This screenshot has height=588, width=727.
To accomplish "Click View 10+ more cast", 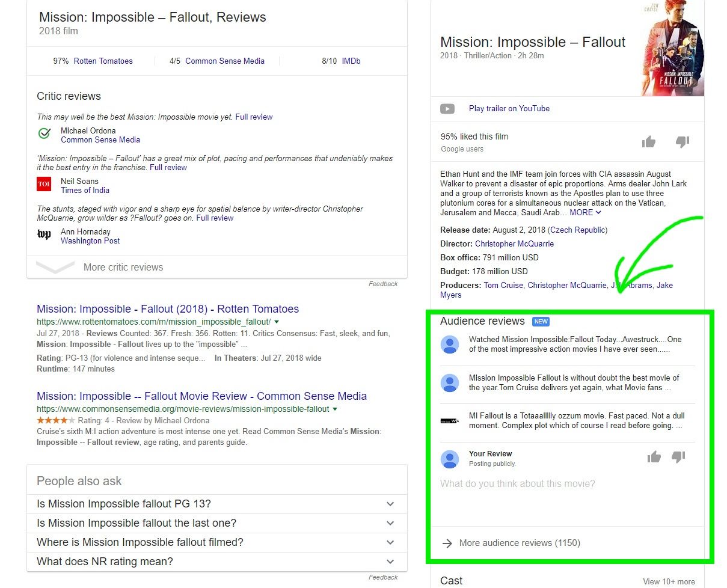I will click(669, 581).
